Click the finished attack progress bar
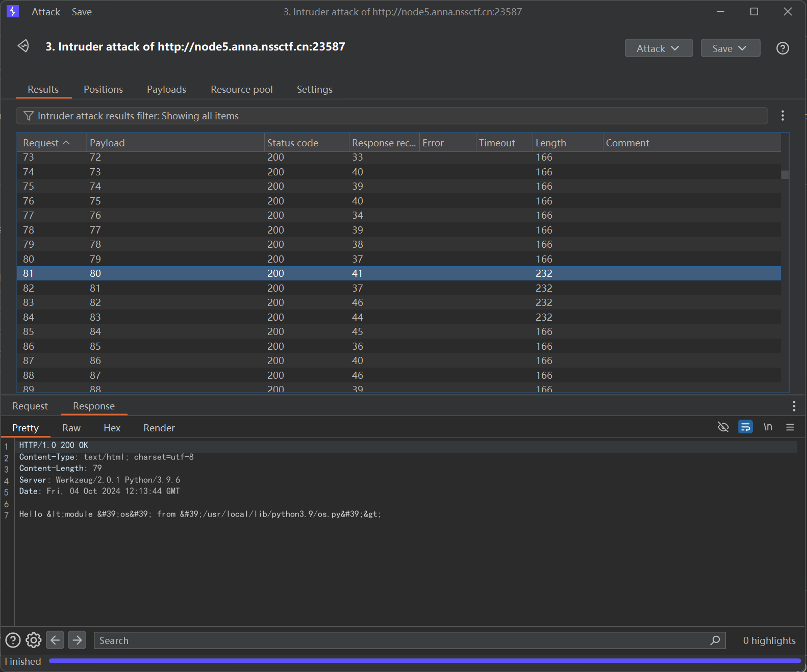 tap(424, 661)
